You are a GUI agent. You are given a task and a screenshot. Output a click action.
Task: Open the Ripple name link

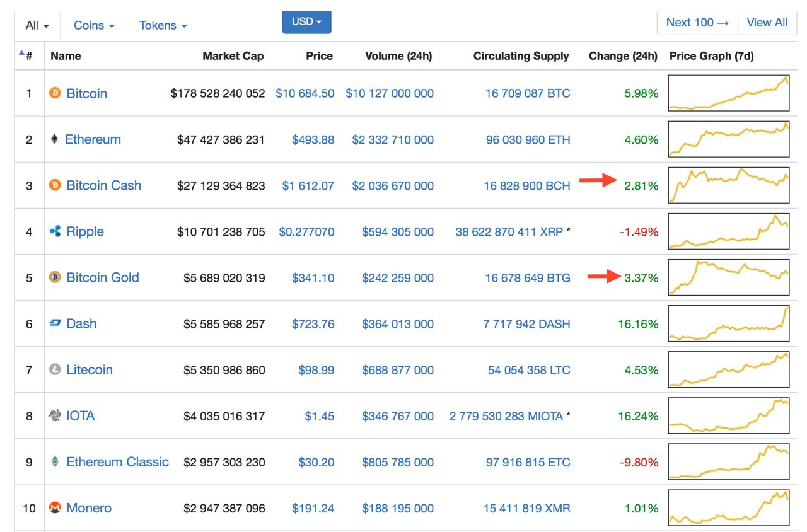click(x=85, y=231)
